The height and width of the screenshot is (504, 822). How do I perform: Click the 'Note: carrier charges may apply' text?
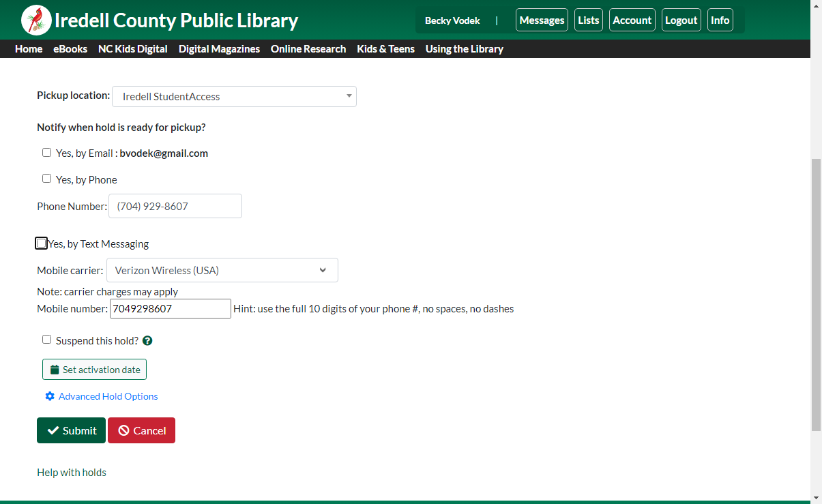108,292
